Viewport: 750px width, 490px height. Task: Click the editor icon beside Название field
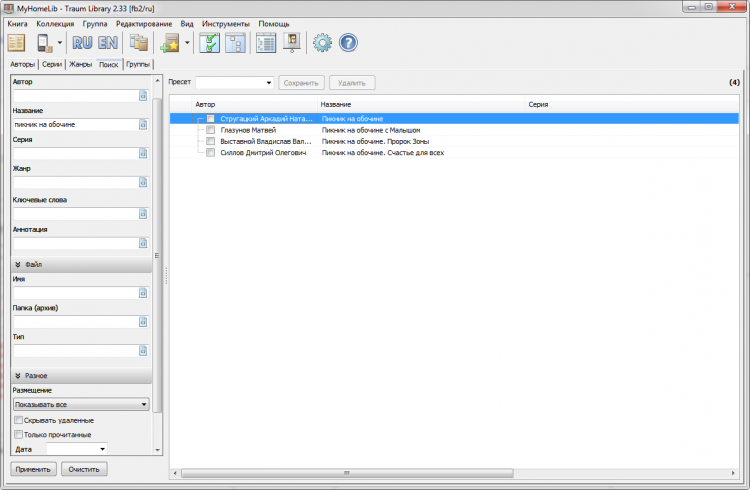[143, 124]
